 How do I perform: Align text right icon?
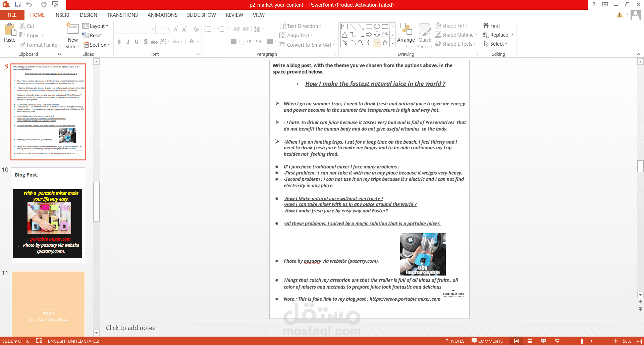tap(225, 42)
